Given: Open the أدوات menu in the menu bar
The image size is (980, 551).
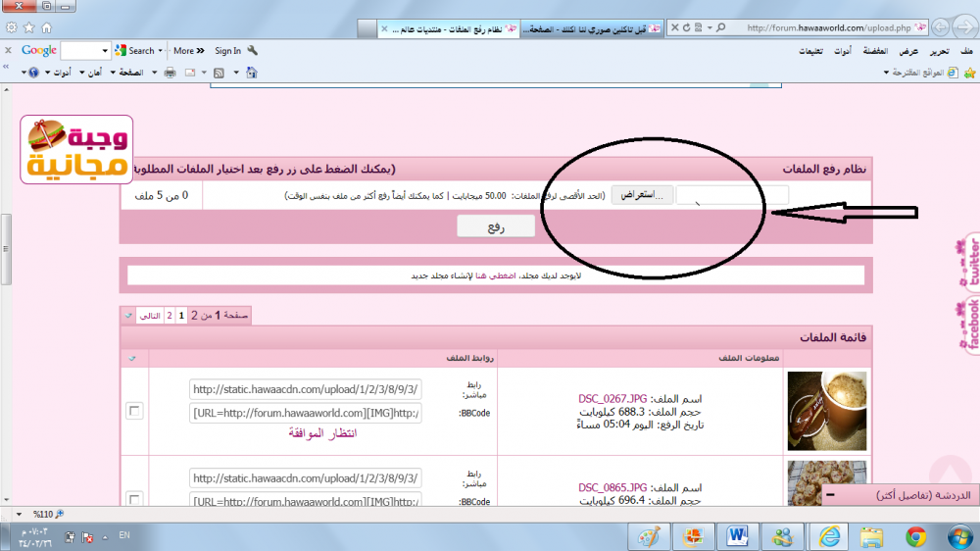Looking at the screenshot, I should pyautogui.click(x=841, y=51).
